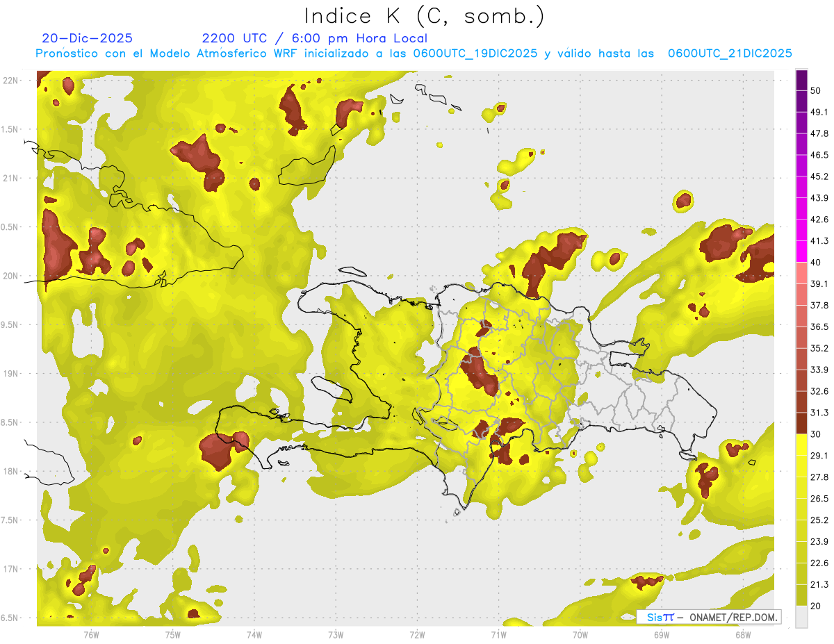
Task: Click the colorbar value '39.1'
Action: (819, 283)
